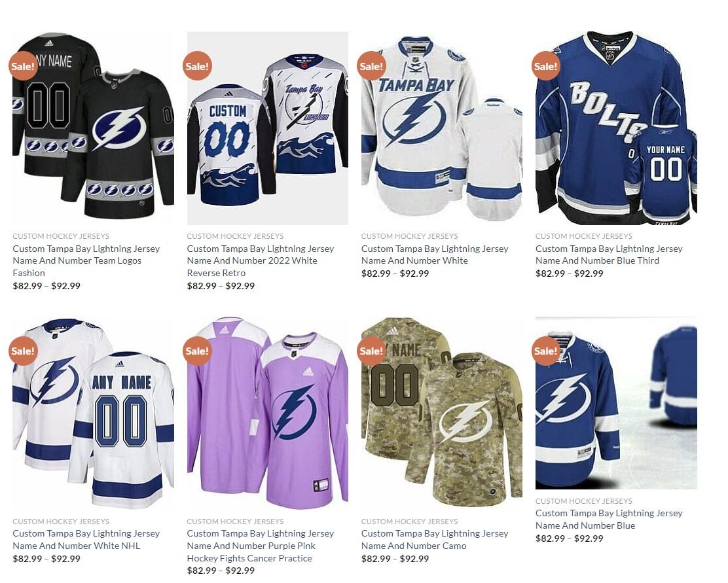The image size is (728, 583).
Task: View camo Tampa Bay jersey photo
Action: (x=441, y=413)
